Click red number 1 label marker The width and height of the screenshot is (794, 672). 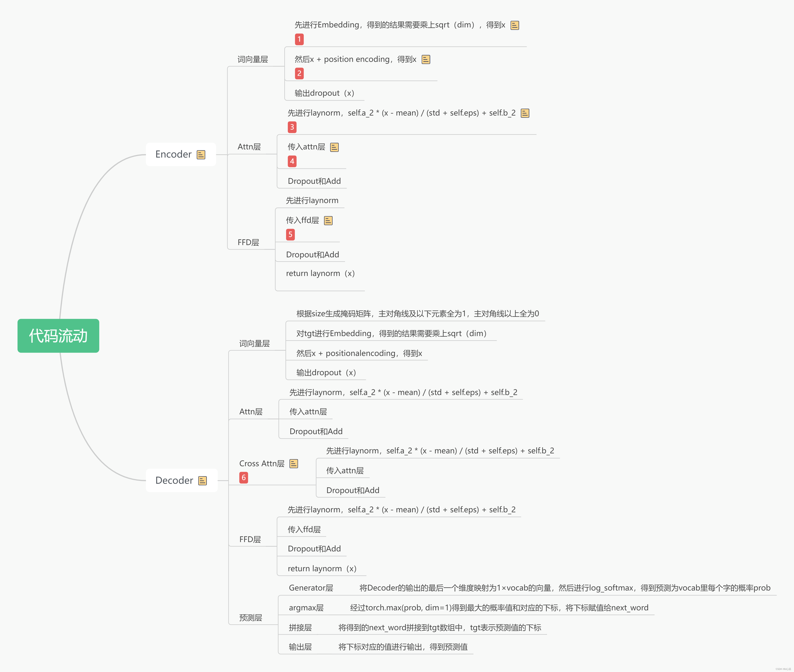299,39
